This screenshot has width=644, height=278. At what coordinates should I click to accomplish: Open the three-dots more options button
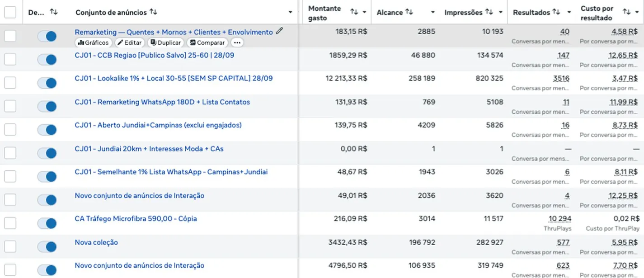coord(237,42)
